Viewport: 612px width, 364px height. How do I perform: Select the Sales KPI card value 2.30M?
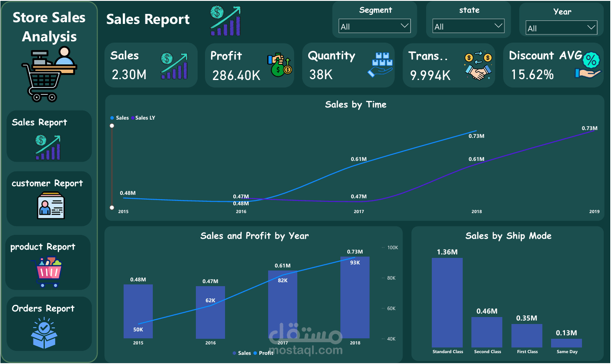point(129,75)
